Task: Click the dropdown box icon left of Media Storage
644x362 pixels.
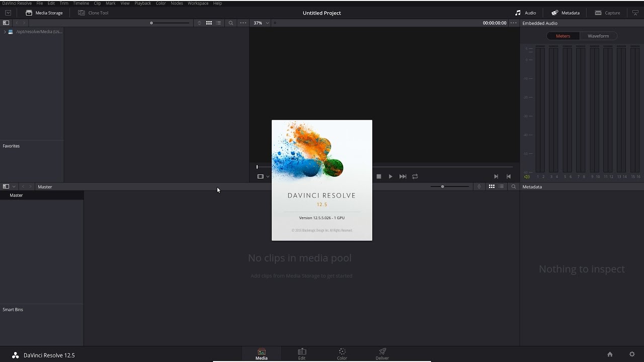Action: coord(8,13)
